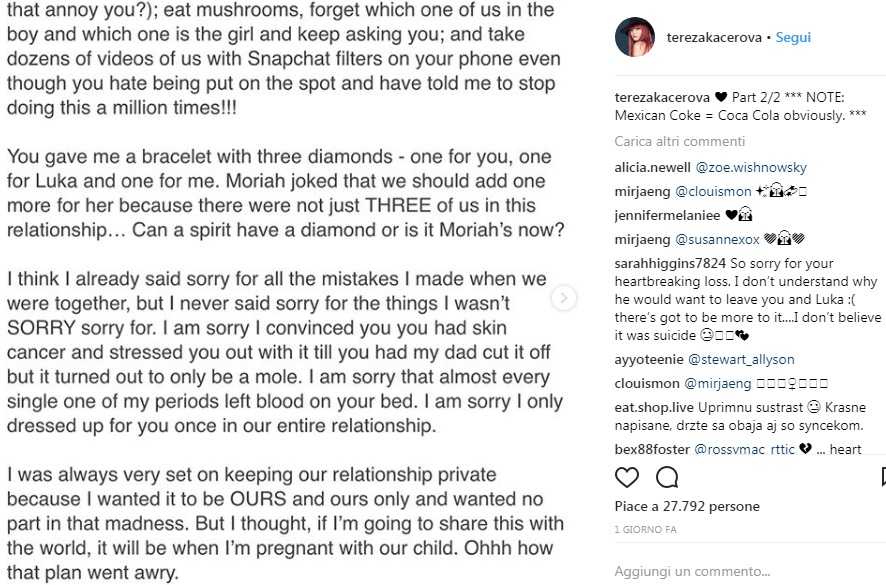
Task: Like the post with the heart icon
Action: 627,476
